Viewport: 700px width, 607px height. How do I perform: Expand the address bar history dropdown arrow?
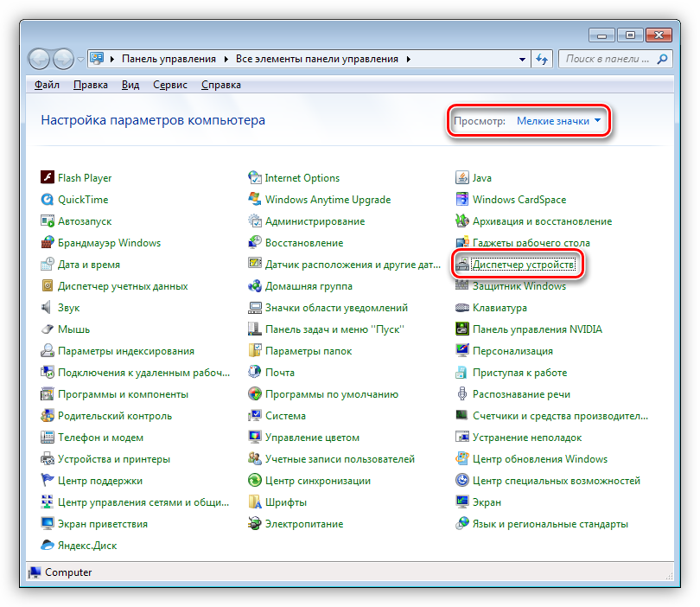coord(522,59)
